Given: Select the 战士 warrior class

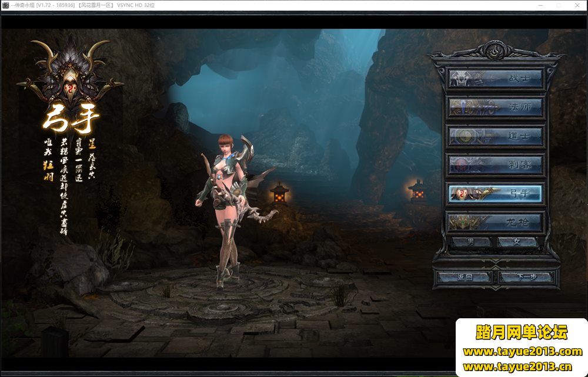Looking at the screenshot, I should click(x=495, y=79).
